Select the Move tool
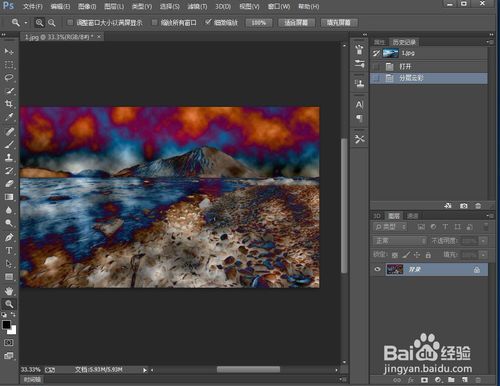This screenshot has width=500, height=386. pyautogui.click(x=9, y=51)
